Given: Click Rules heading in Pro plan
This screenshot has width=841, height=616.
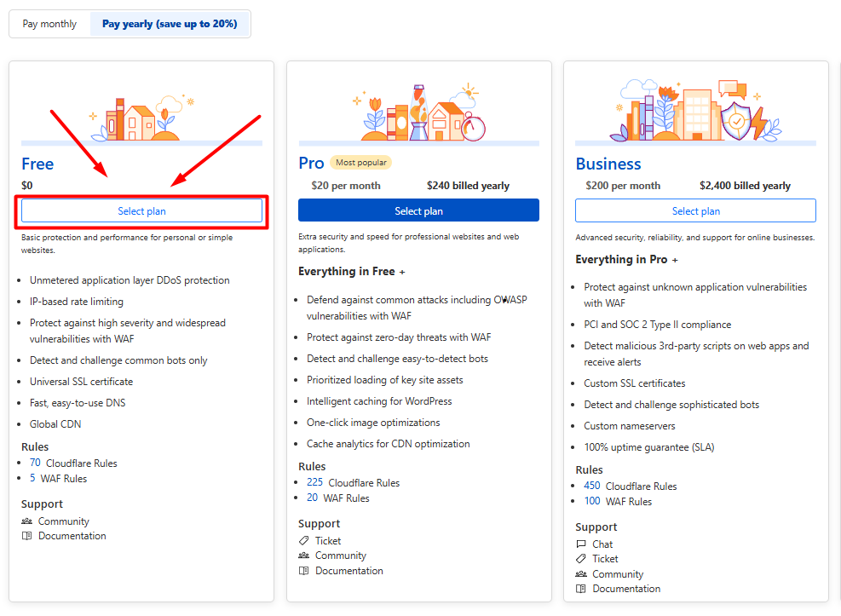Looking at the screenshot, I should click(x=312, y=466).
